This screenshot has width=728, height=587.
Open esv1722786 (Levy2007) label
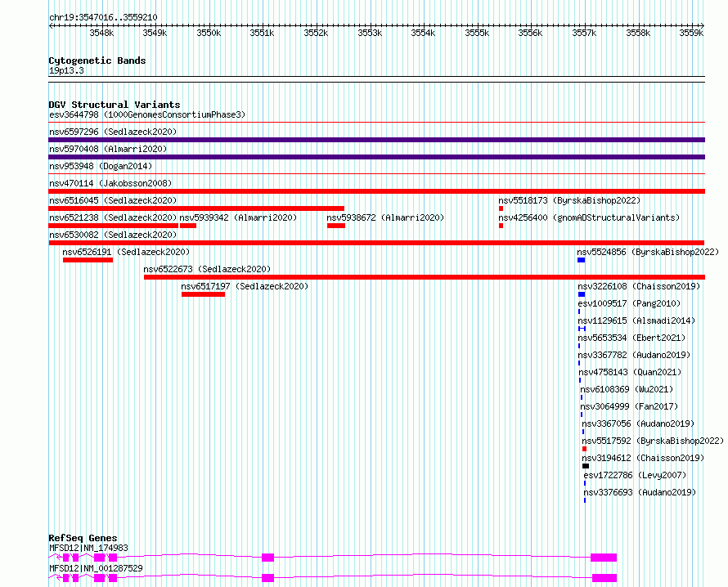coord(635,475)
